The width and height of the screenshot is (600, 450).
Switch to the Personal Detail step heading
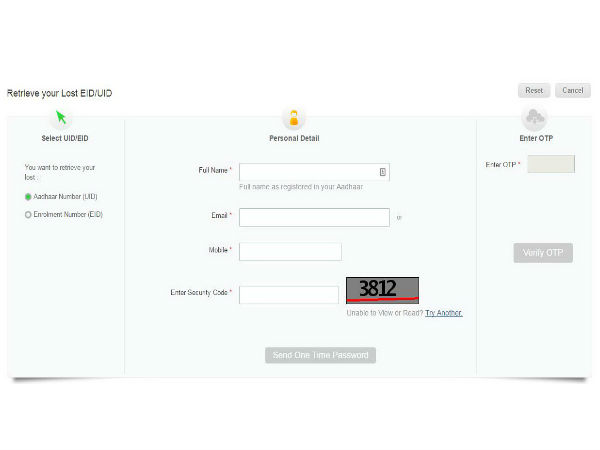coord(294,138)
